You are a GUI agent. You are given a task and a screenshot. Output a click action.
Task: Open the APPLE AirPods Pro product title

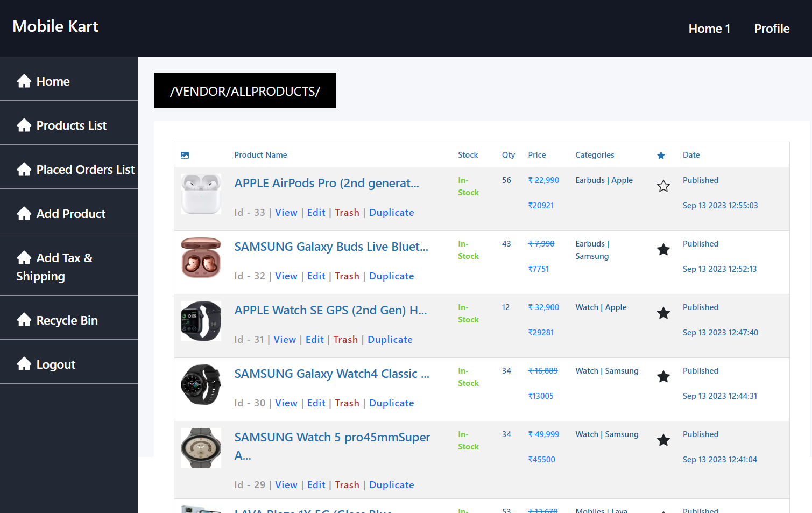coord(327,183)
